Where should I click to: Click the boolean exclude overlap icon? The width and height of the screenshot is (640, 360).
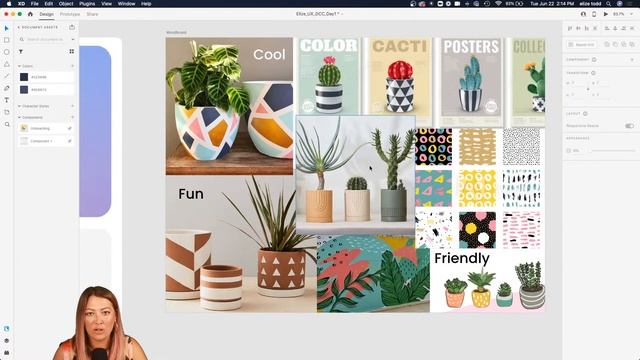tap(632, 44)
